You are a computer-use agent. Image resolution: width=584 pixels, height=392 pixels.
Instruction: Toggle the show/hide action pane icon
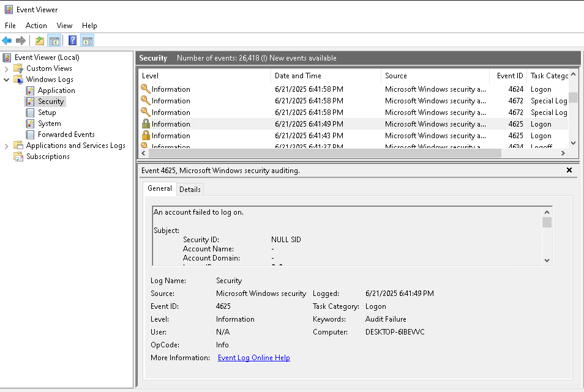point(88,40)
